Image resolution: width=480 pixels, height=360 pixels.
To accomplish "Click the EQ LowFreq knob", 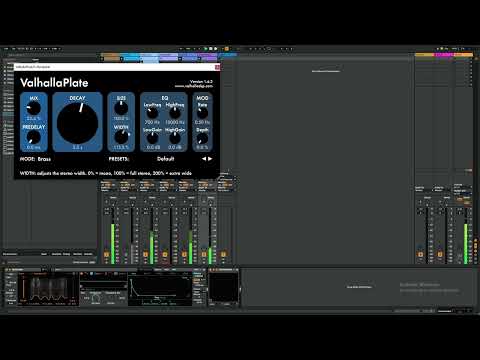I will [x=152, y=113].
